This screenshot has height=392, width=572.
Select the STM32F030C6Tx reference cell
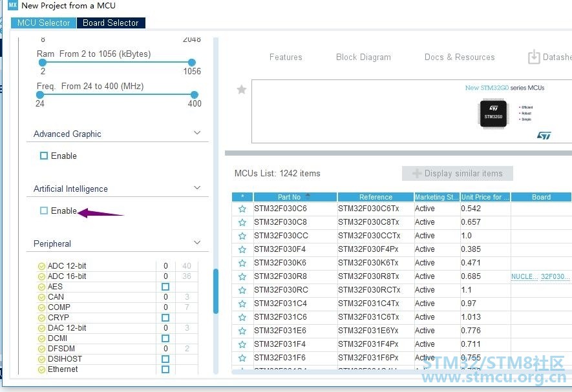point(376,209)
